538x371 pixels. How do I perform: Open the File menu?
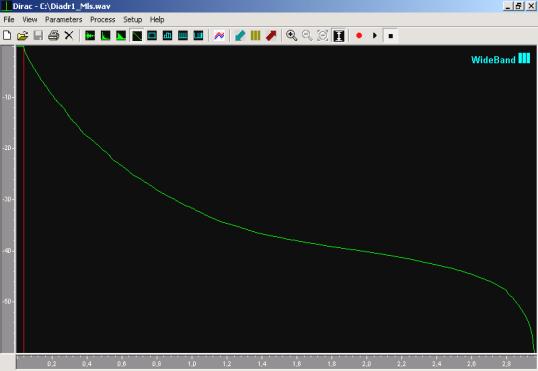pyautogui.click(x=9, y=20)
